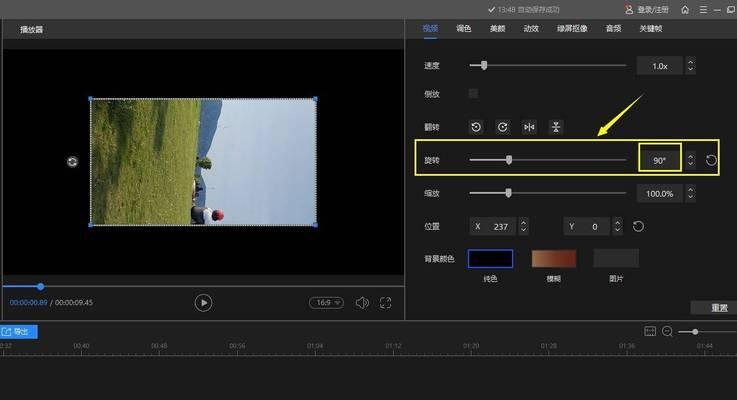The image size is (737, 400).
Task: Click the video preview frame in player
Action: point(203,162)
